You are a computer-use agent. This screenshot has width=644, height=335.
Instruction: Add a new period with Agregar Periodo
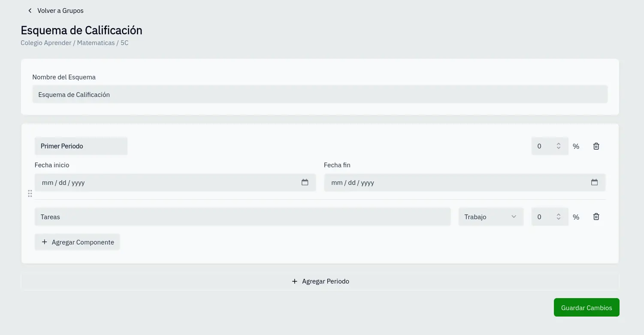(320, 281)
